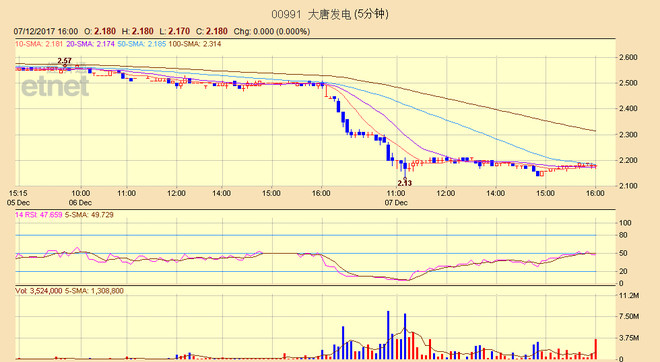Click the 05 Dec date label
This screenshot has height=362, width=660.
point(18,202)
